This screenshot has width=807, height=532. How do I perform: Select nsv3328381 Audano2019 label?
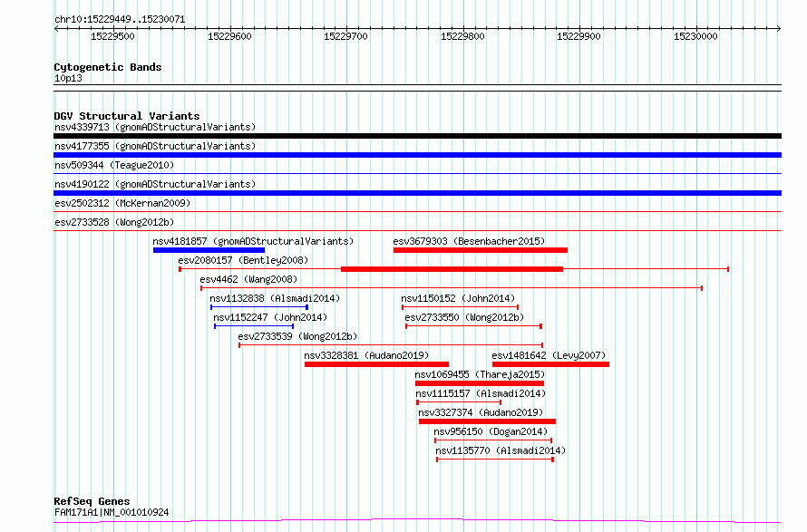click(x=366, y=355)
